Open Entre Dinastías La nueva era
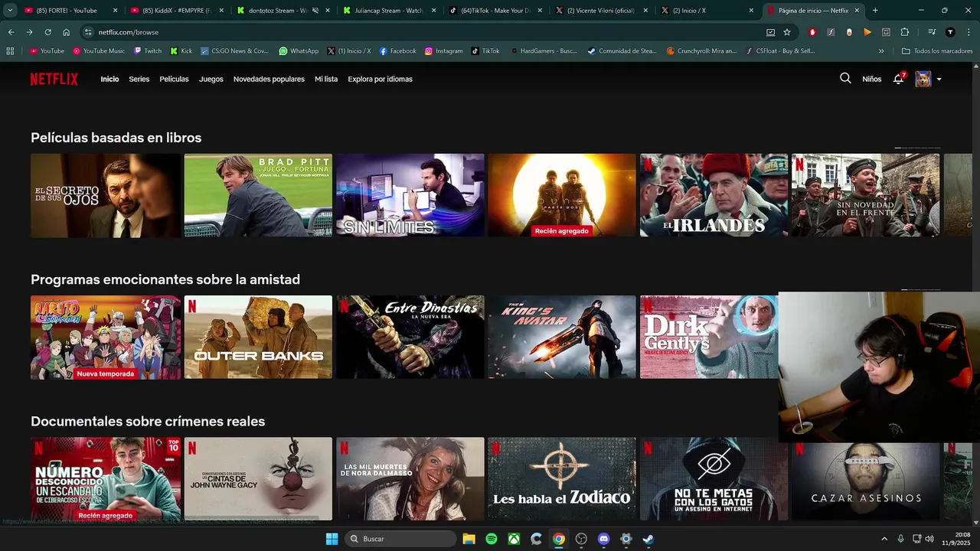The height and width of the screenshot is (551, 980). (410, 337)
